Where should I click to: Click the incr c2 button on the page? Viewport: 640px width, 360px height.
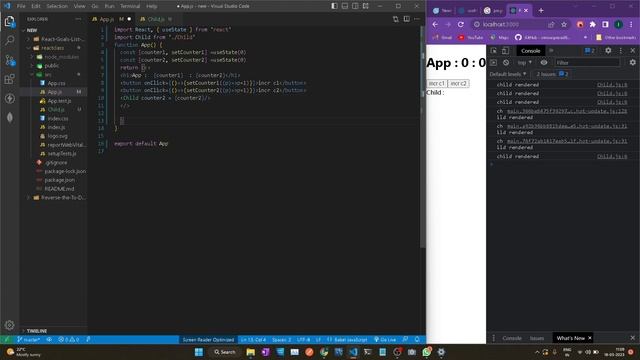coord(458,83)
